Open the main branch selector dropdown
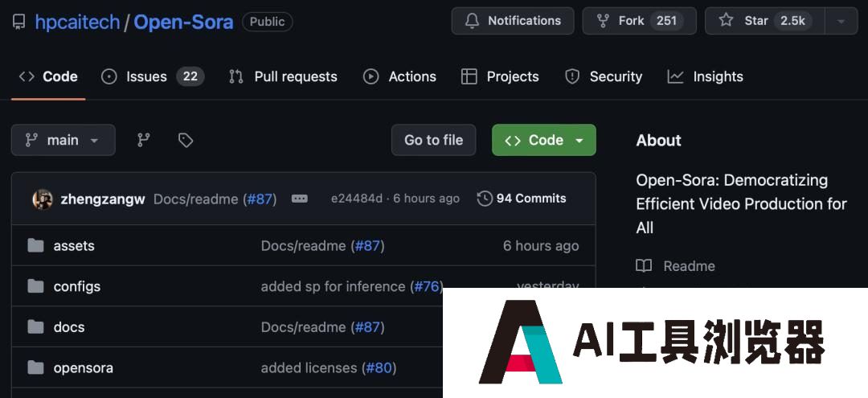 63,140
